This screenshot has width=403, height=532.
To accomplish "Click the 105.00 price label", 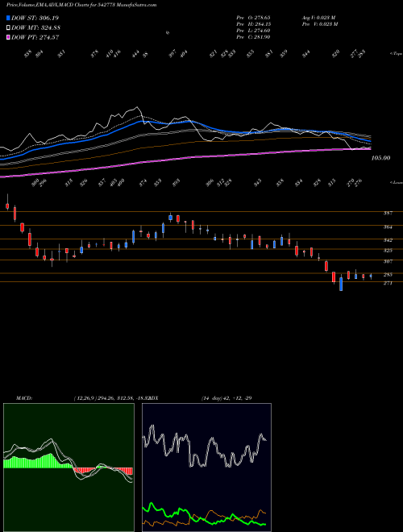I will 381,158.
